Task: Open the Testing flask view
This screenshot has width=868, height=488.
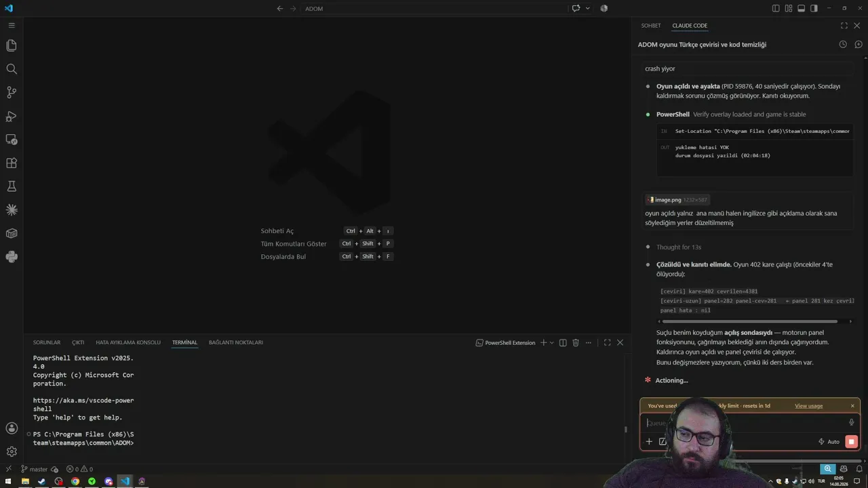Action: (12, 186)
